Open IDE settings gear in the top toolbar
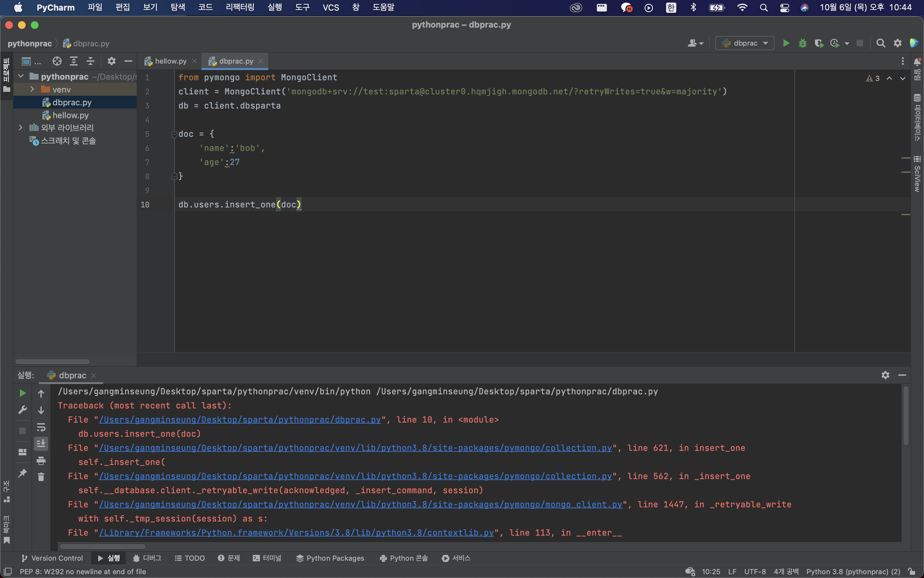Screen dimensions: 924x578 (898, 43)
